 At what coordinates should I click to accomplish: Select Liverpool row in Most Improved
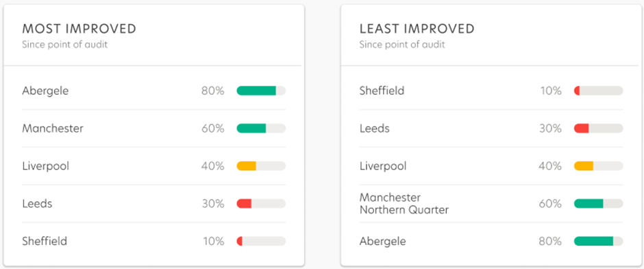153,166
